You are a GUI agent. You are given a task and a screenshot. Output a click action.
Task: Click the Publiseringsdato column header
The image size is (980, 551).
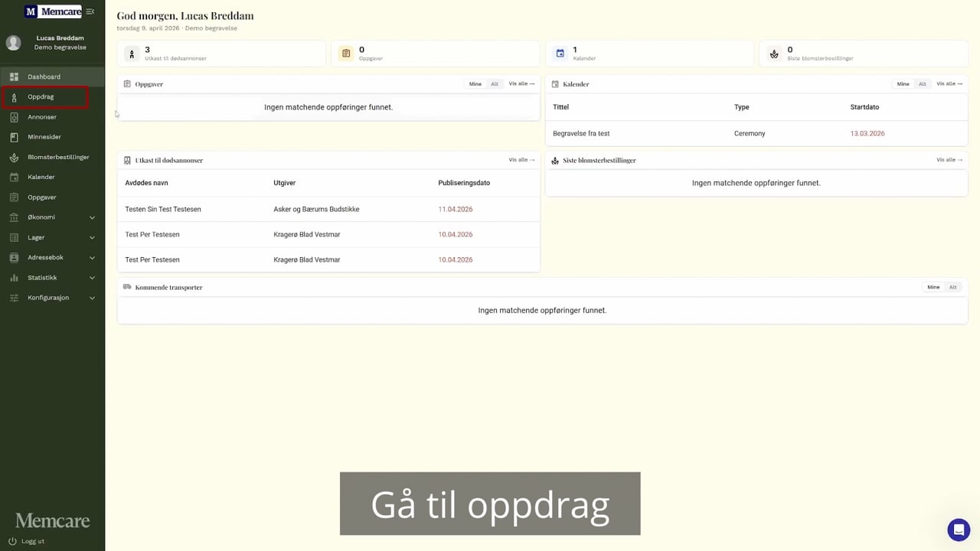pos(464,183)
